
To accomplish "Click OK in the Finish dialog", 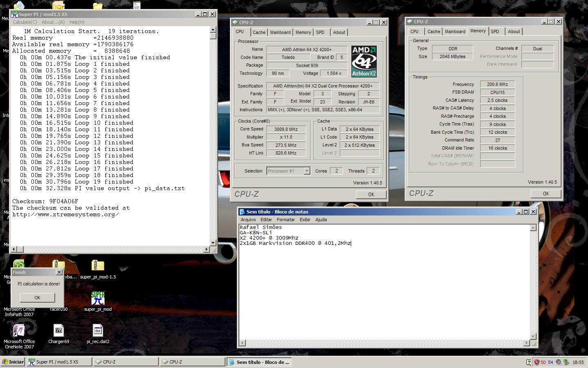I will pyautogui.click(x=37, y=298).
